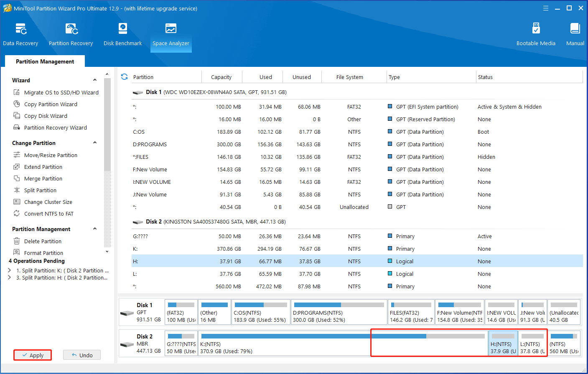Select the K: partition row
The height and width of the screenshot is (374, 588).
tap(357, 249)
